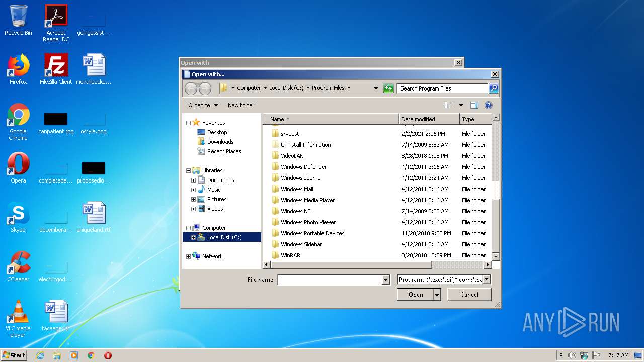Click the Back navigation arrow in dialog
The height and width of the screenshot is (362, 644).
pyautogui.click(x=191, y=88)
